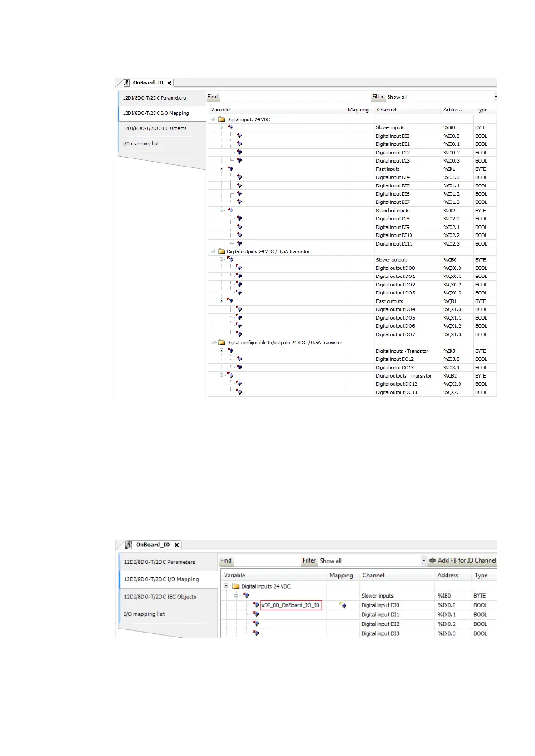The height and width of the screenshot is (756, 535).
Task: Open 12DI/8DO-T/2DC Parameters tab in upper window
Action: pos(154,98)
